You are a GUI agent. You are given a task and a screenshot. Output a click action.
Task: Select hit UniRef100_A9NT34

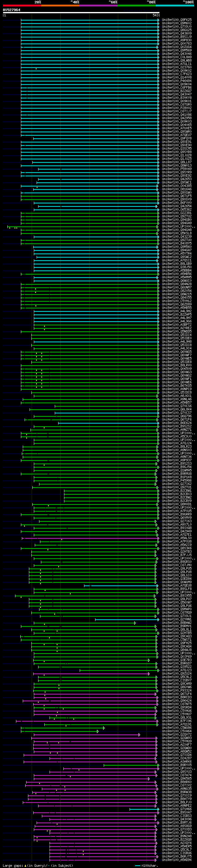click(177, 457)
